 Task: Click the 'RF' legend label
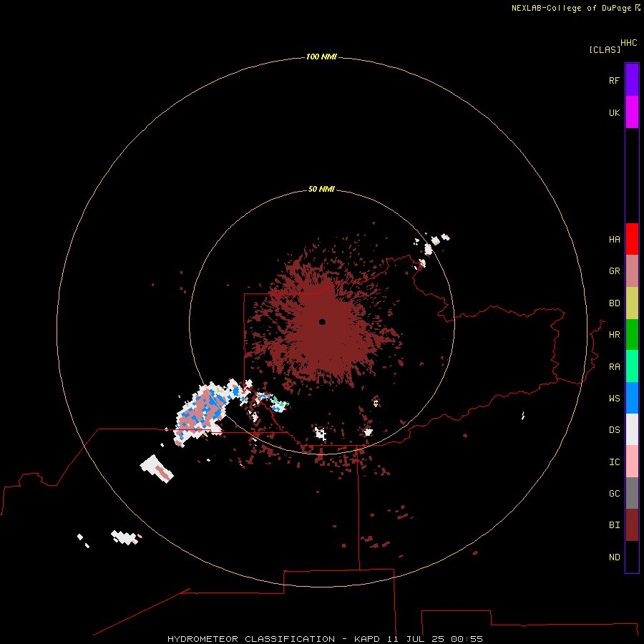click(614, 80)
